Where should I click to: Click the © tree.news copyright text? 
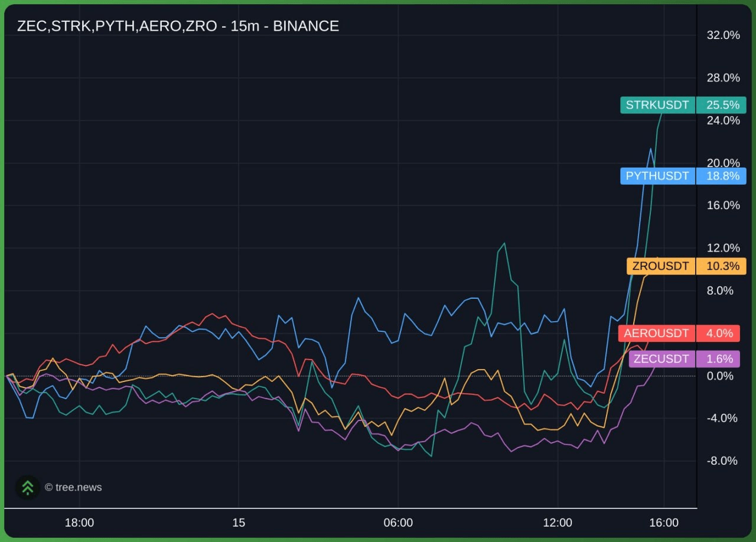tap(73, 488)
